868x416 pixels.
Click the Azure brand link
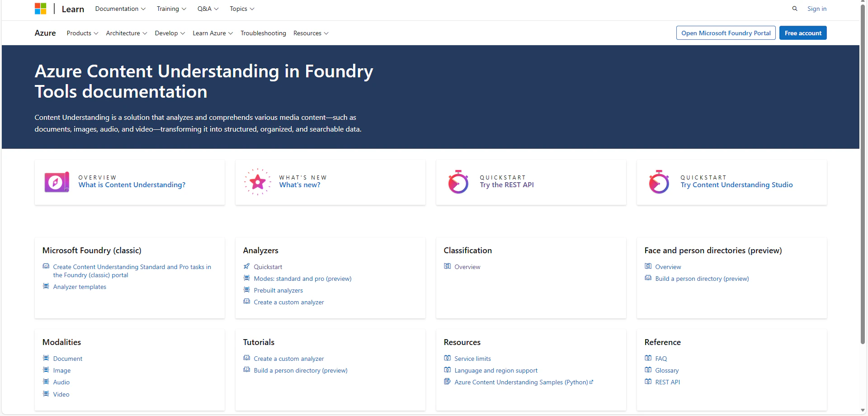45,33
